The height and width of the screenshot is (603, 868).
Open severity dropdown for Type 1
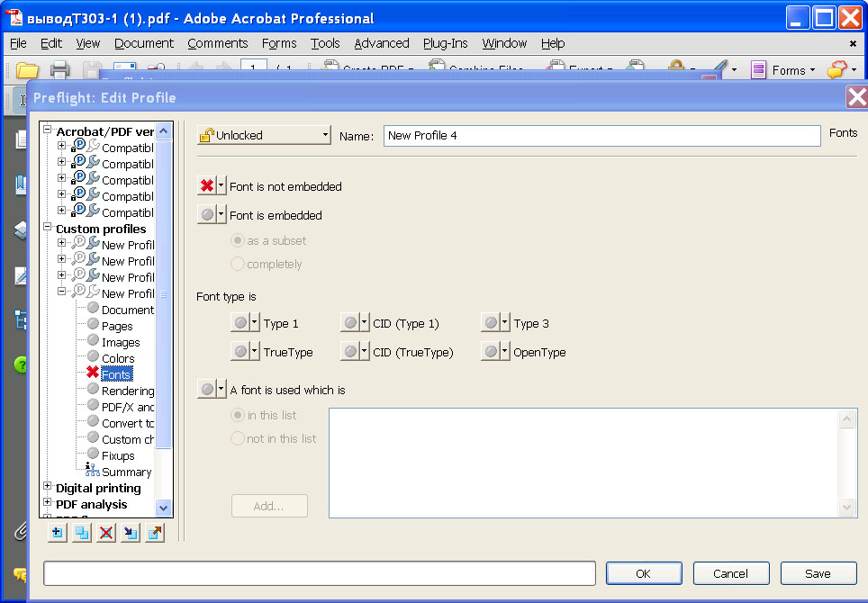(254, 322)
